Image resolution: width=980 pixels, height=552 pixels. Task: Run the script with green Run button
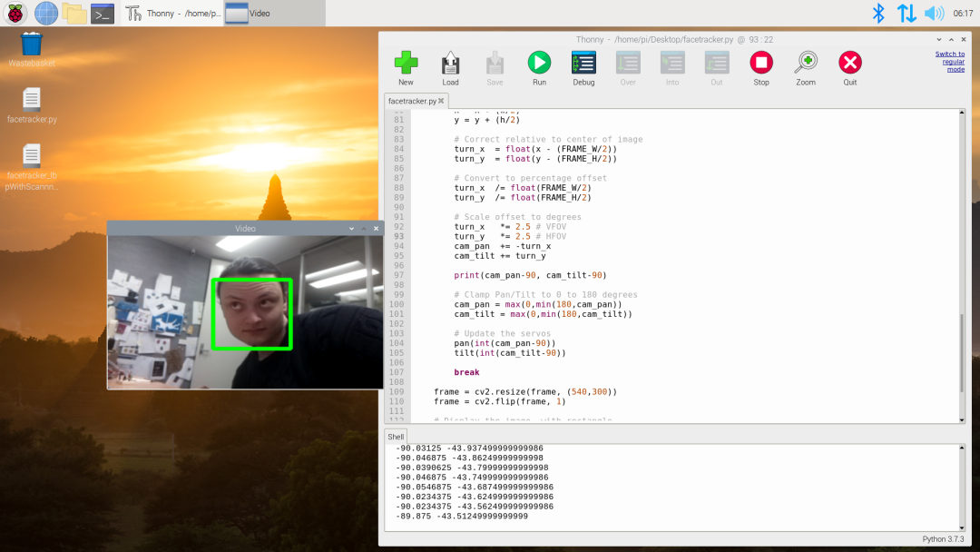click(539, 63)
